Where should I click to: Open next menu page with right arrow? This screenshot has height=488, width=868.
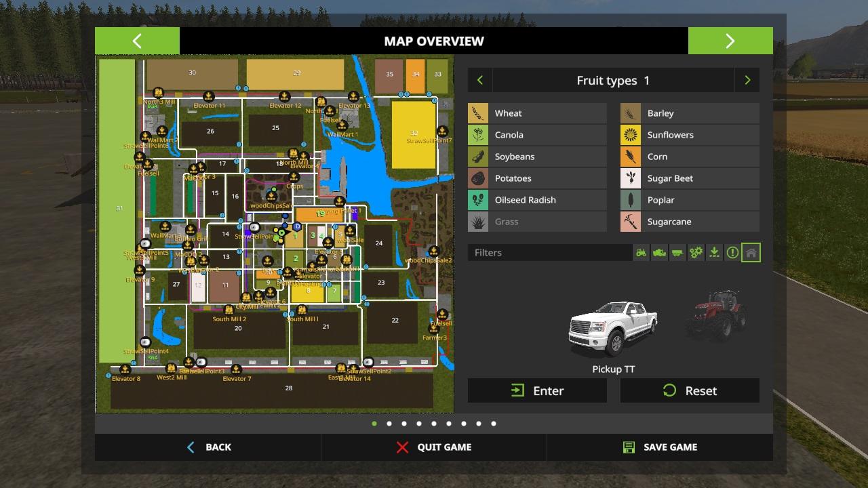point(730,41)
